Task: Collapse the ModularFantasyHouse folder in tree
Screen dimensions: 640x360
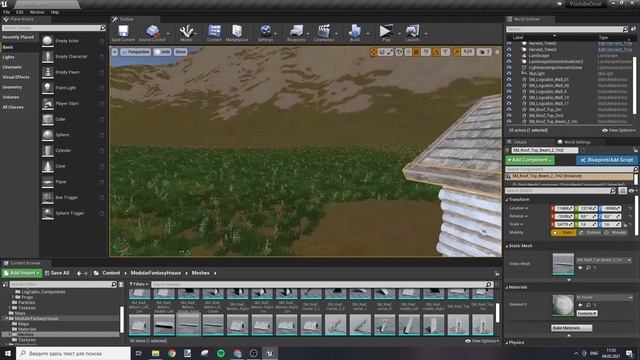Action: click(x=7, y=318)
